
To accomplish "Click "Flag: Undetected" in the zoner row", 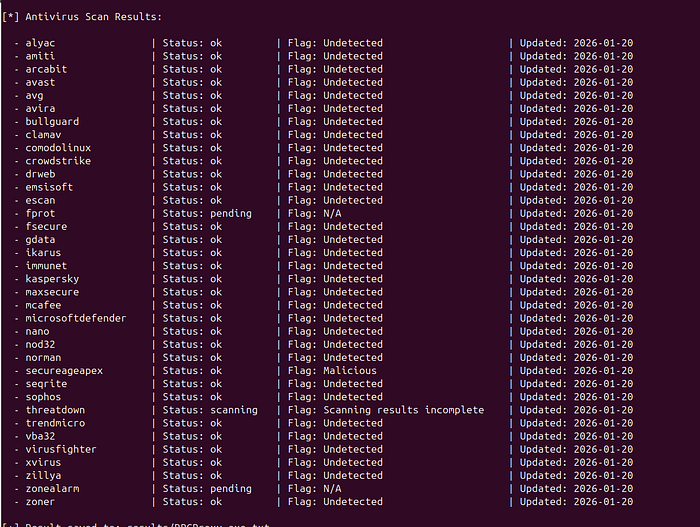I will coord(335,502).
